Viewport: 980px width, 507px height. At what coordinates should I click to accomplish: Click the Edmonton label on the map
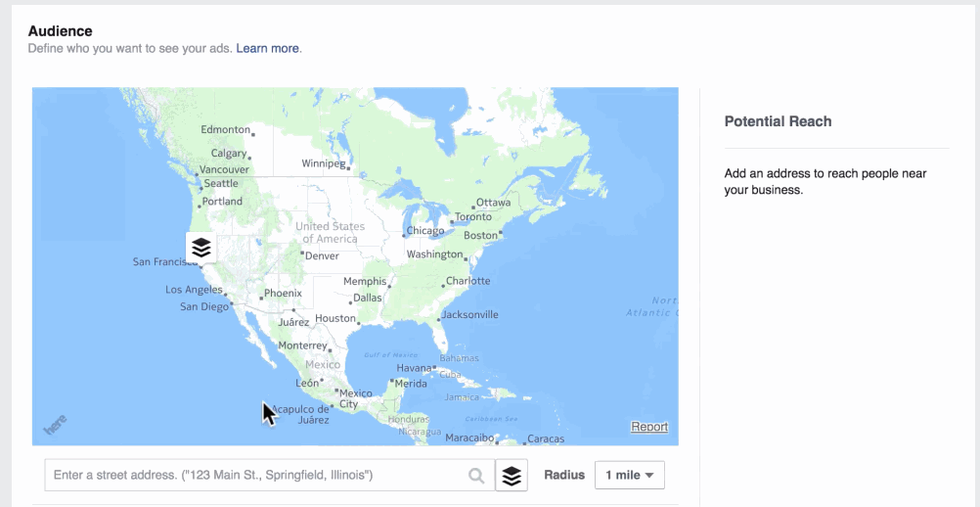coord(225,129)
